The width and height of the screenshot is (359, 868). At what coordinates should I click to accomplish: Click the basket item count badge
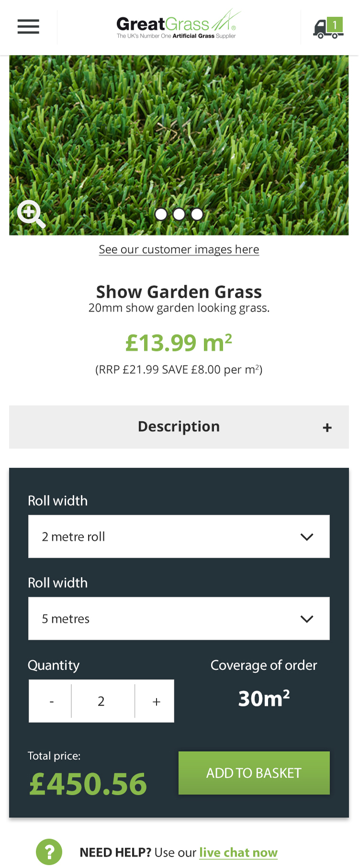[335, 25]
